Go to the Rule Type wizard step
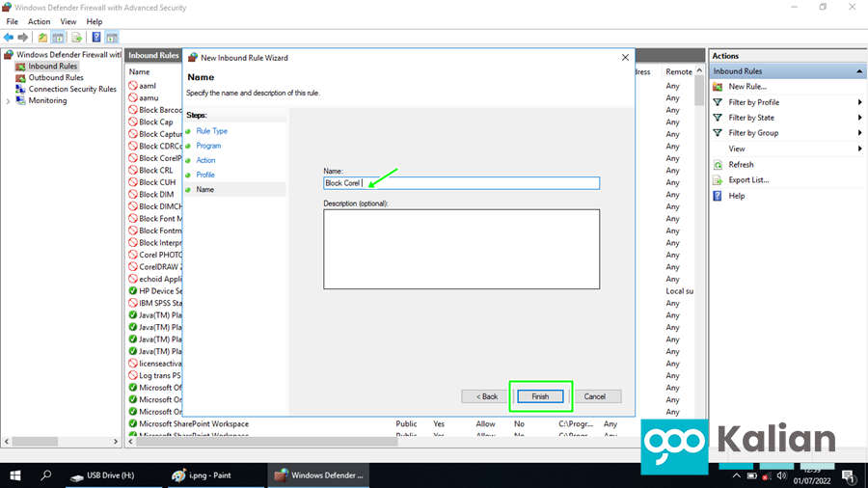 (x=211, y=131)
